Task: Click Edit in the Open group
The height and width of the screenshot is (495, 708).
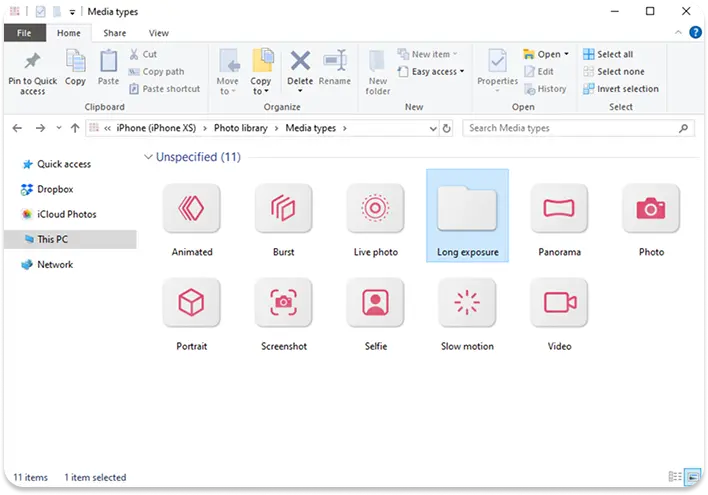Action: click(x=539, y=71)
